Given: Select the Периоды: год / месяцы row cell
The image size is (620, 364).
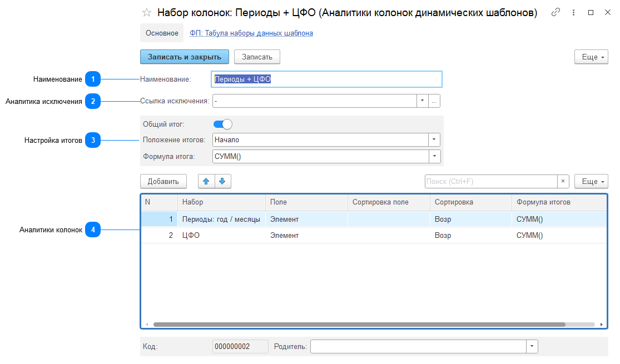Looking at the screenshot, I should point(221,219).
